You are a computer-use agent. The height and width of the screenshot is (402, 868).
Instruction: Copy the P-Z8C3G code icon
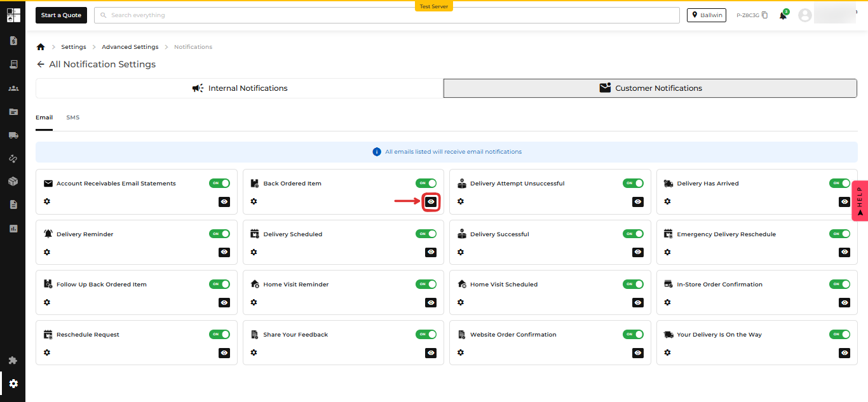coord(764,15)
